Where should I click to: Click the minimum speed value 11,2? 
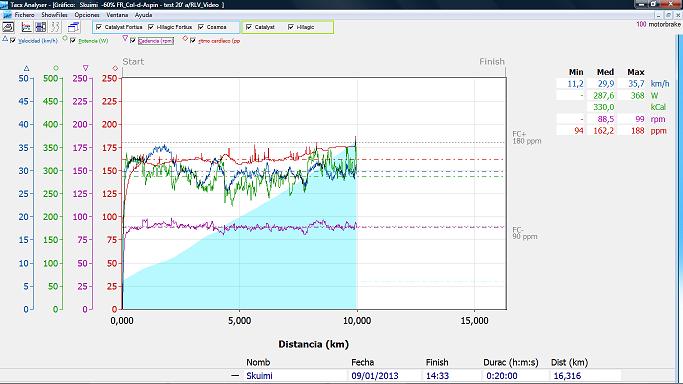[575, 84]
